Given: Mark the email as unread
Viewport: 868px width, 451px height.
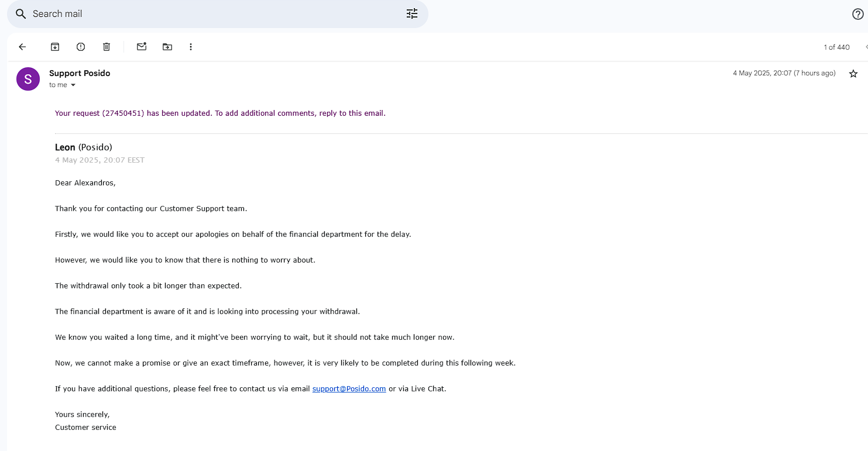Looking at the screenshot, I should (x=142, y=47).
